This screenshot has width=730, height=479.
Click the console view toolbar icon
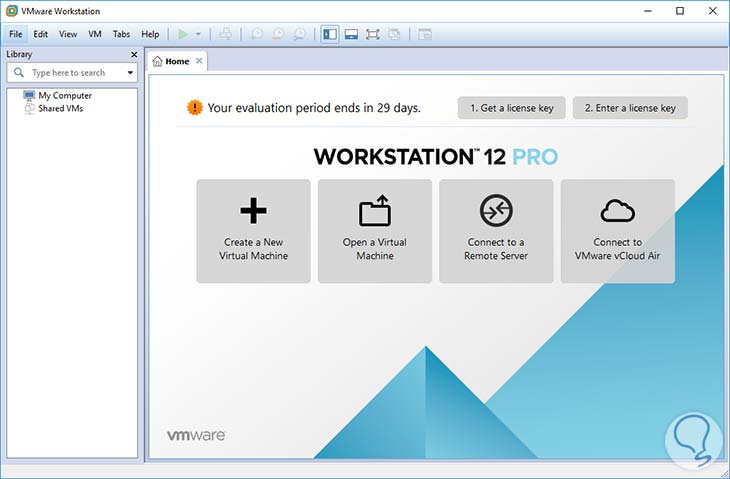pyautogui.click(x=425, y=34)
